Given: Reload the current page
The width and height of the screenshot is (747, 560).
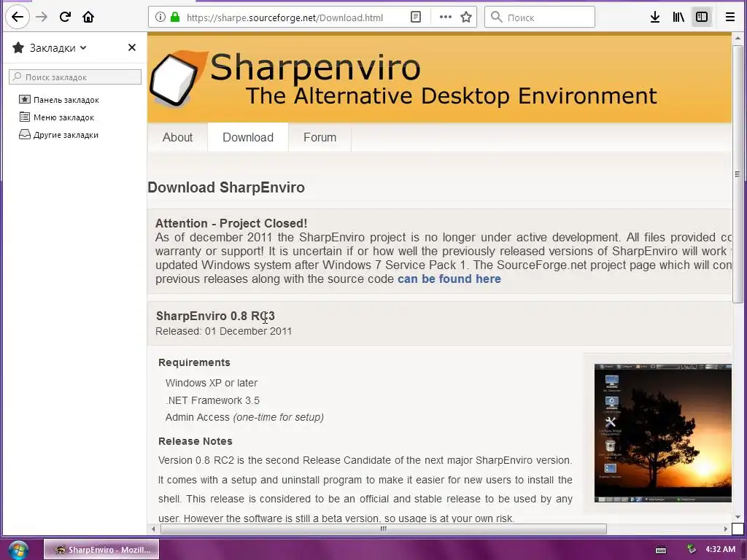Looking at the screenshot, I should coord(65,17).
